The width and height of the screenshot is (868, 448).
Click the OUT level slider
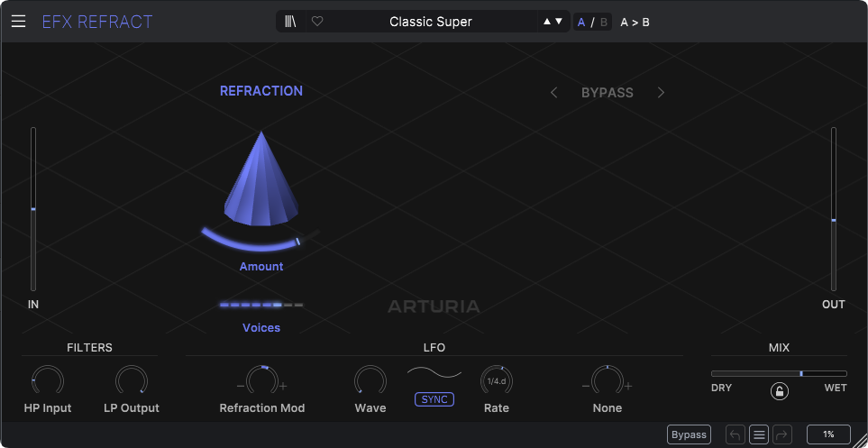tap(834, 209)
